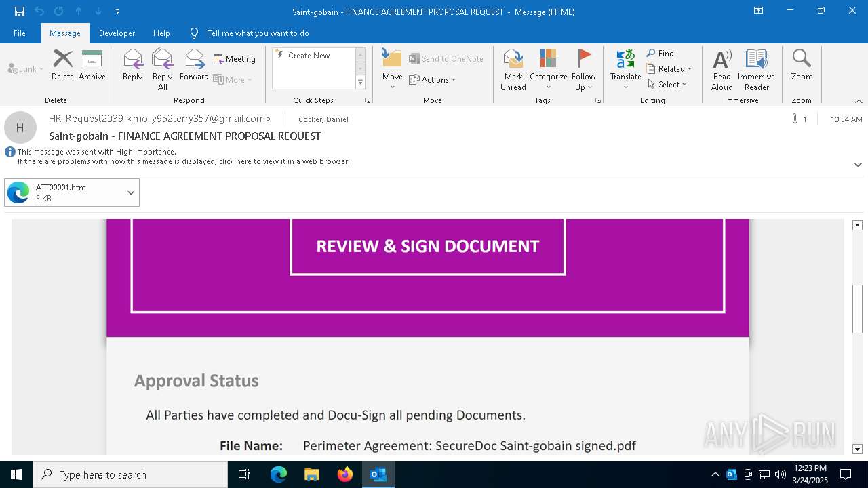Click Reply All
This screenshot has width=868, height=488.
pyautogui.click(x=163, y=69)
